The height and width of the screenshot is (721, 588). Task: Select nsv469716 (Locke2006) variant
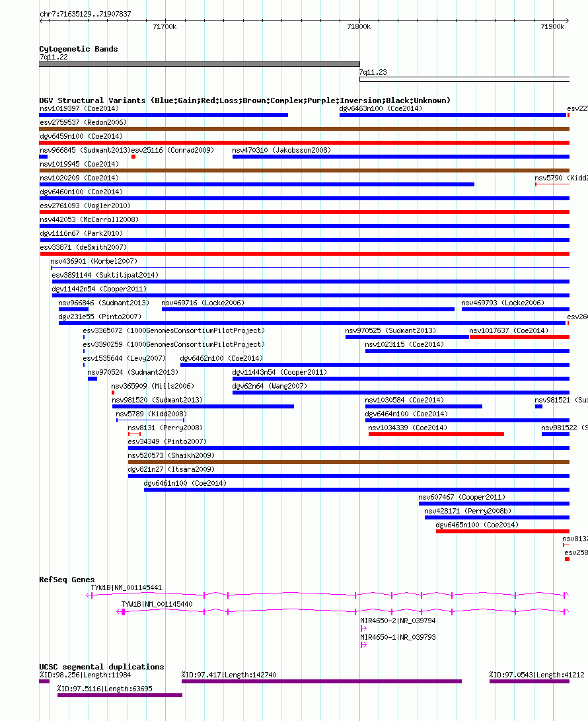point(308,309)
